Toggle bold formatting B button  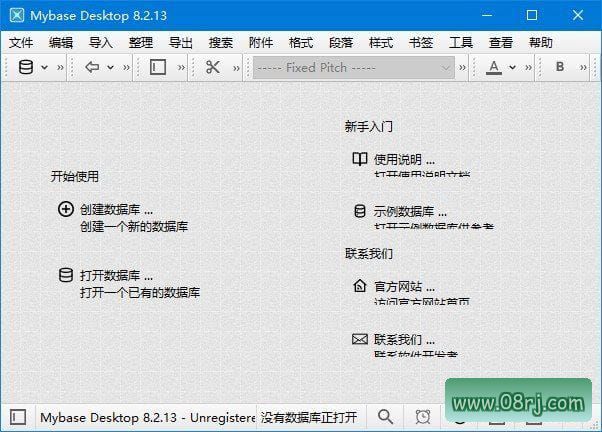tap(560, 67)
